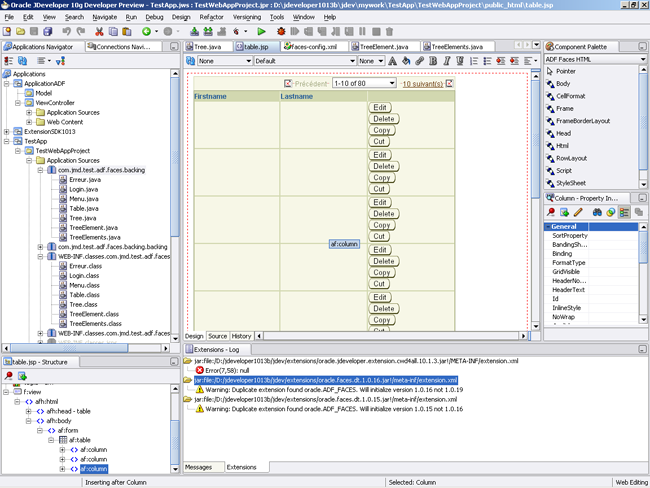Open the 1-10 of 80 range dropdown

point(364,83)
